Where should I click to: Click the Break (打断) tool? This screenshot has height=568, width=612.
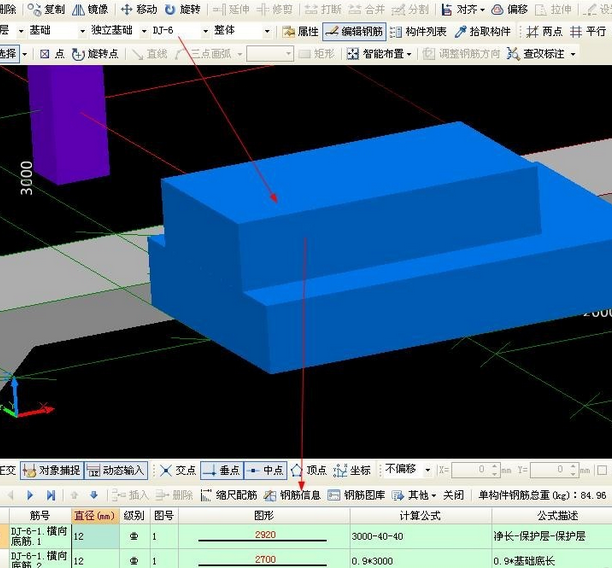[323, 9]
